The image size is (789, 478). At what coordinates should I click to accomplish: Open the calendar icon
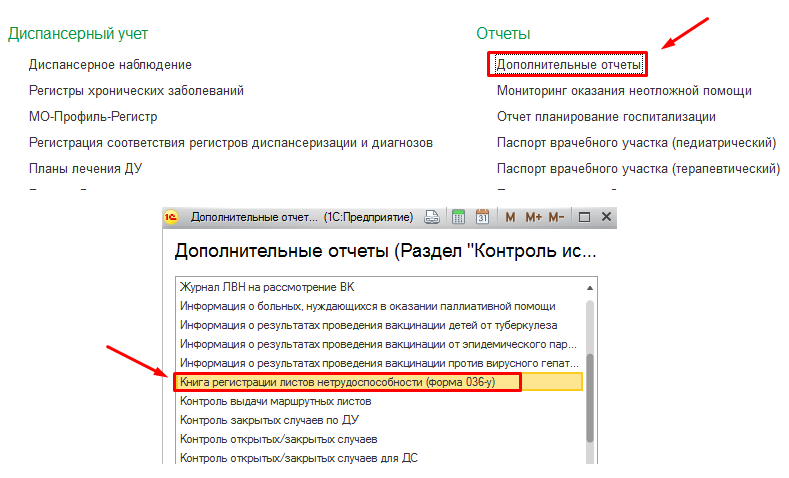482,217
